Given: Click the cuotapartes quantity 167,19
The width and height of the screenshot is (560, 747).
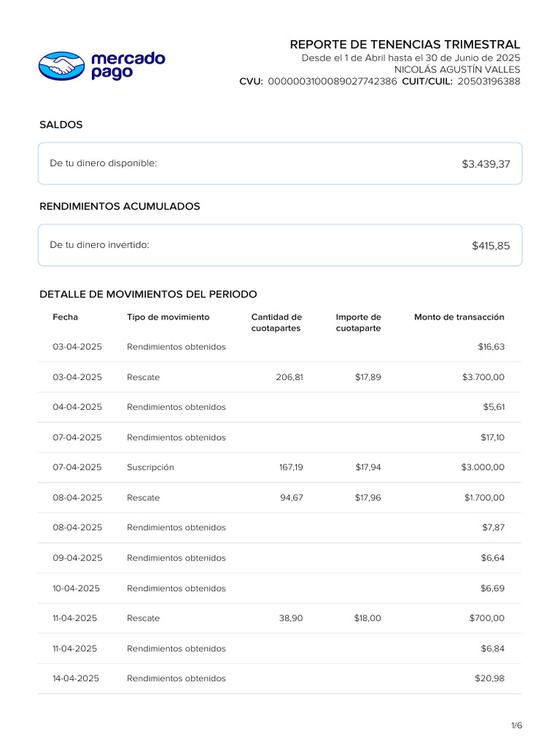Looking at the screenshot, I should (x=291, y=468).
